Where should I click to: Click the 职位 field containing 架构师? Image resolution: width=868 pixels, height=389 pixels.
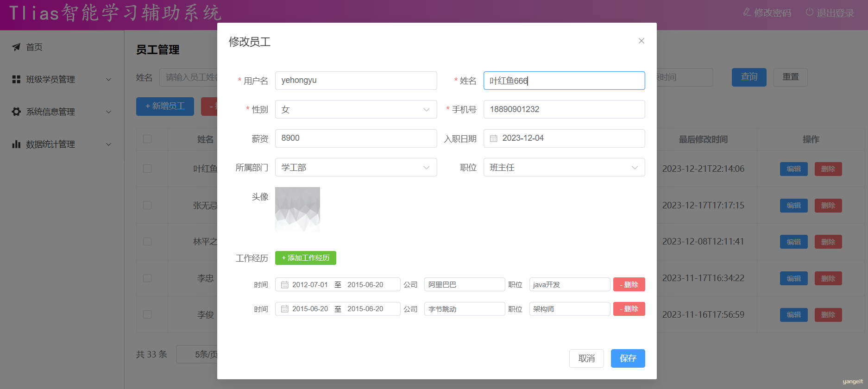point(570,309)
